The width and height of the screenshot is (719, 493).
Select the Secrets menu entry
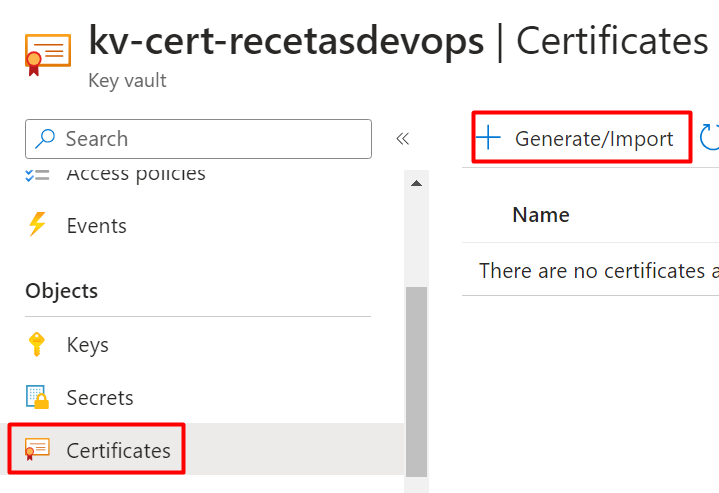pos(100,398)
